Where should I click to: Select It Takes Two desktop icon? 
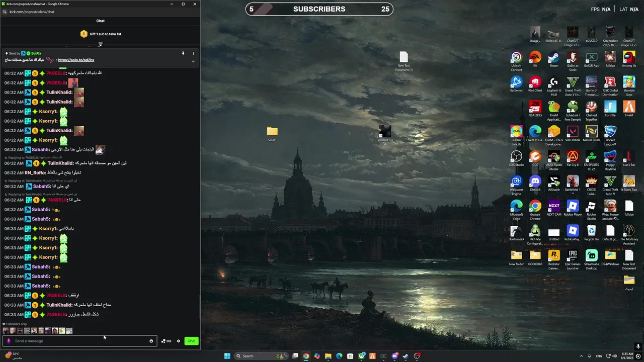point(629,183)
